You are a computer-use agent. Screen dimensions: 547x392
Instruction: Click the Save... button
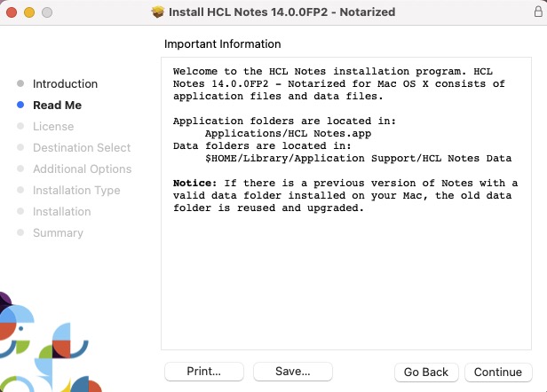coord(292,372)
